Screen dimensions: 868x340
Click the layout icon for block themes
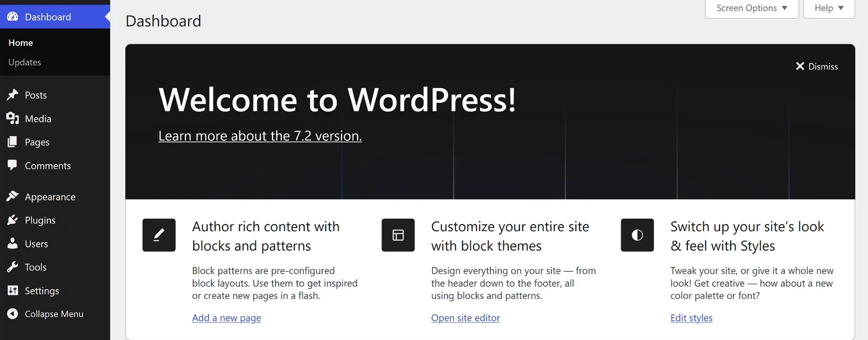point(398,235)
